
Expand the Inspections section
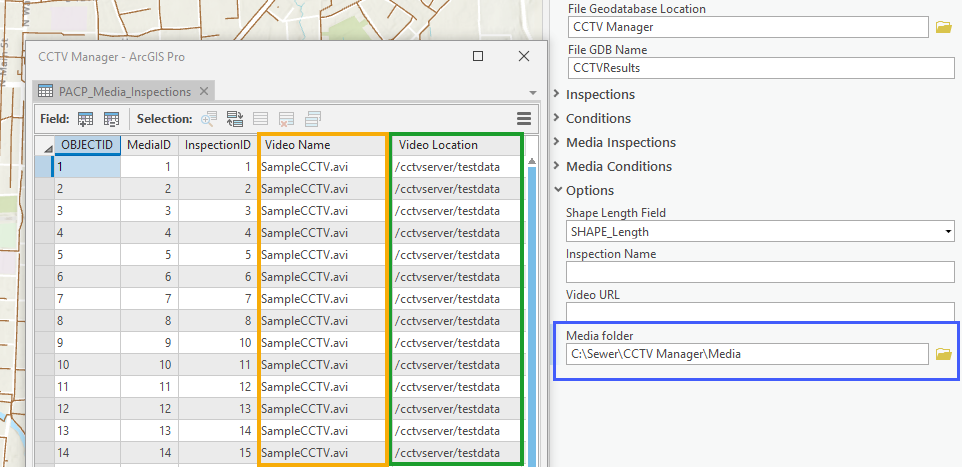tap(556, 94)
